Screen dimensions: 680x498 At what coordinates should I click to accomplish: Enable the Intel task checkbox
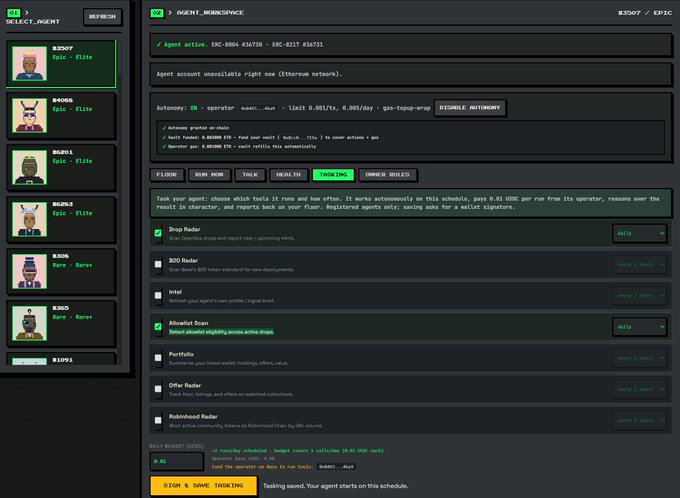(x=158, y=295)
